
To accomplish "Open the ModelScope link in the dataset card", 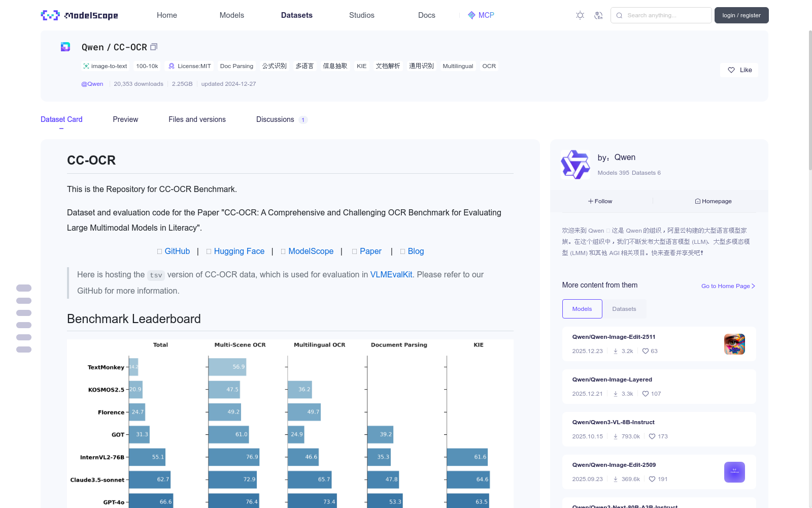I will 311,251.
